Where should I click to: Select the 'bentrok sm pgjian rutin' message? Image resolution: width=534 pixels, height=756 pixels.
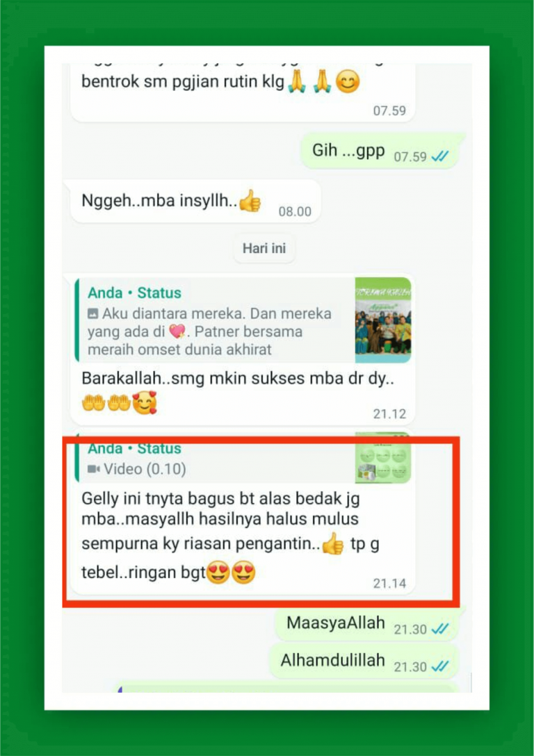pyautogui.click(x=243, y=92)
